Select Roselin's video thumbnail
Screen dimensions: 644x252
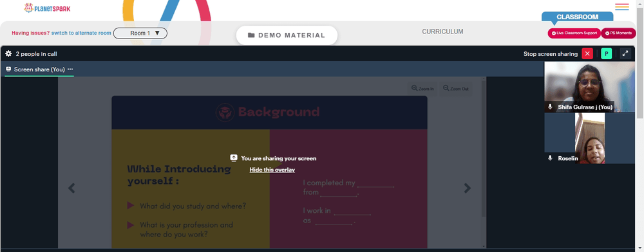[x=589, y=138]
